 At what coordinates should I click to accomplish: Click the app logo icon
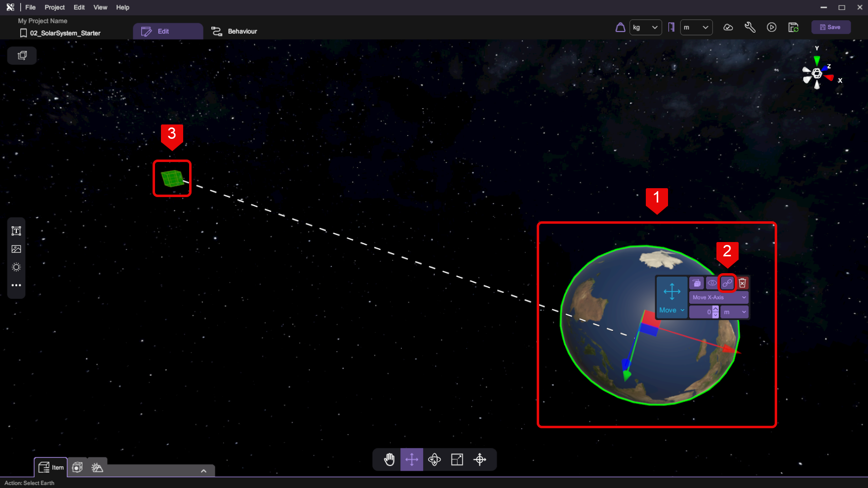coord(10,7)
